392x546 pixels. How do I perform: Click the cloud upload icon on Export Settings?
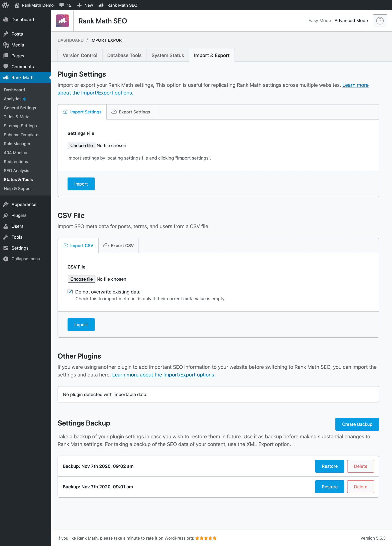coord(114,112)
